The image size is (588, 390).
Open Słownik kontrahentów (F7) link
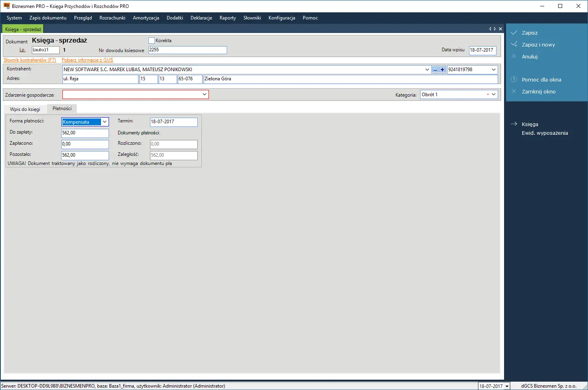tap(30, 60)
